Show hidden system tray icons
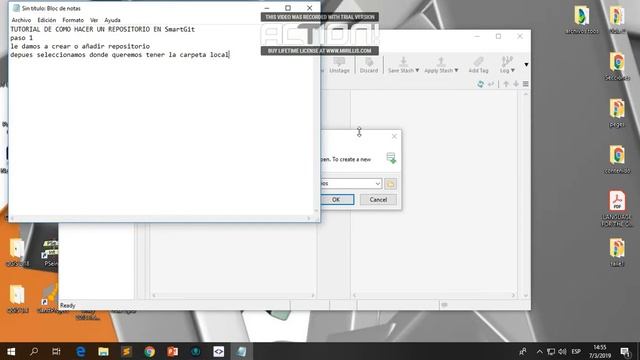This screenshot has height=360, width=640. (540, 351)
